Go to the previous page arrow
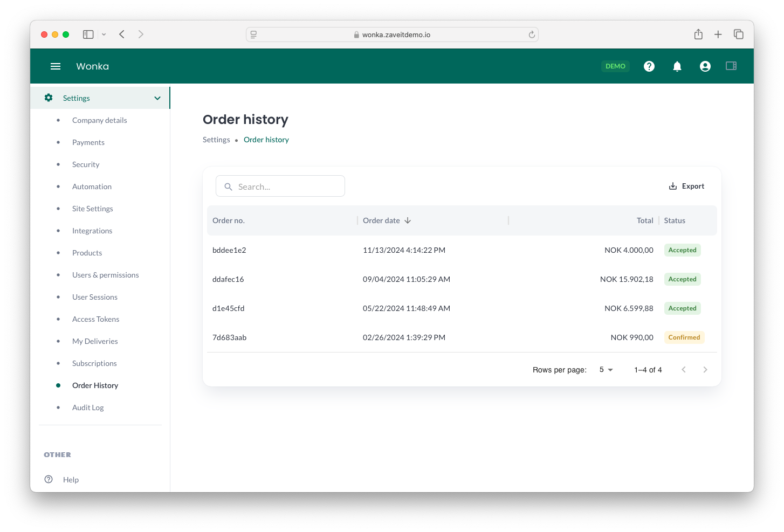Screen dimensions: 784x532 (x=684, y=370)
